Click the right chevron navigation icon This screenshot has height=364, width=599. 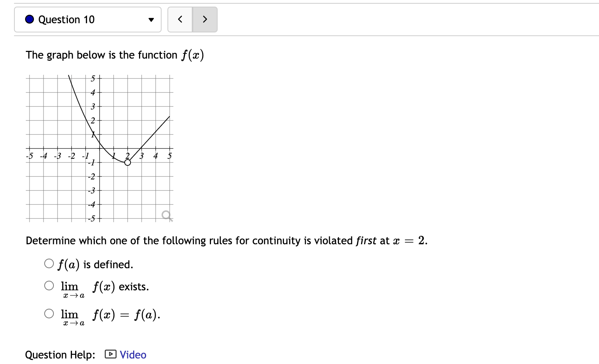(x=205, y=19)
